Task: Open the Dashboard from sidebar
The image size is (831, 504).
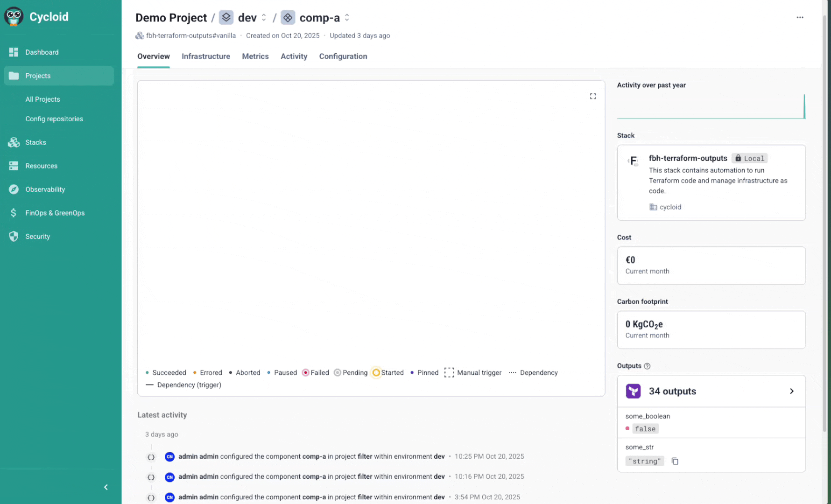Action: point(42,52)
